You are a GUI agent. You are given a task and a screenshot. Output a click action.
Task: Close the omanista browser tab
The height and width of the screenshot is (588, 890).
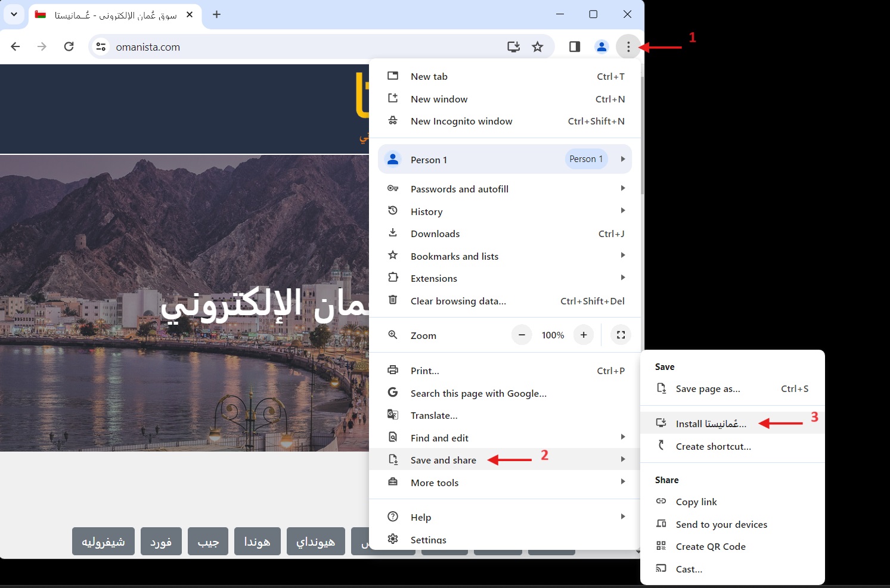click(x=190, y=14)
